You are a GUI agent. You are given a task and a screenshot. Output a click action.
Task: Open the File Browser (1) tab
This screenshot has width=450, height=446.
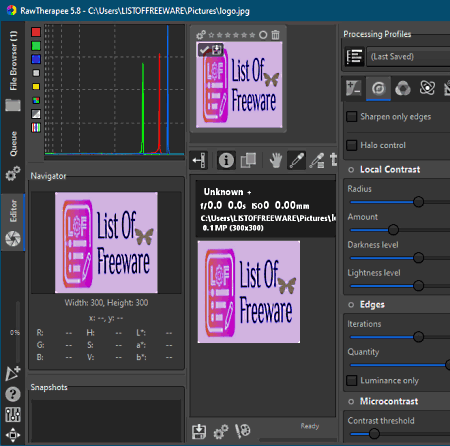13,61
